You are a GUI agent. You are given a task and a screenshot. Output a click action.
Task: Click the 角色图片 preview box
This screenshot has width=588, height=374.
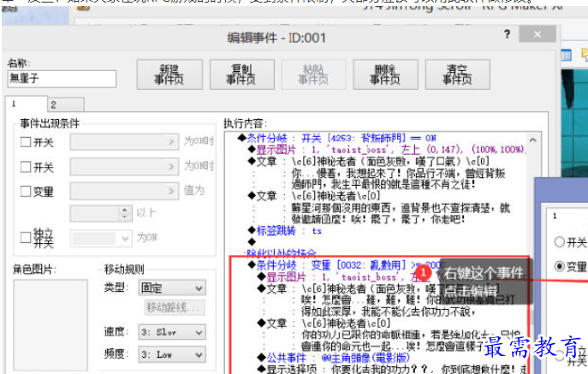pos(50,324)
